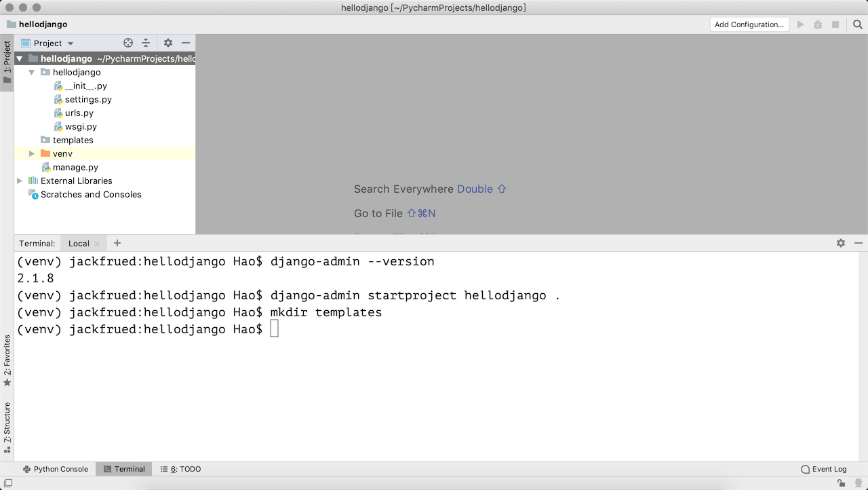Viewport: 868px width, 490px height.
Task: Minimize the Terminal tool window
Action: pos(859,243)
